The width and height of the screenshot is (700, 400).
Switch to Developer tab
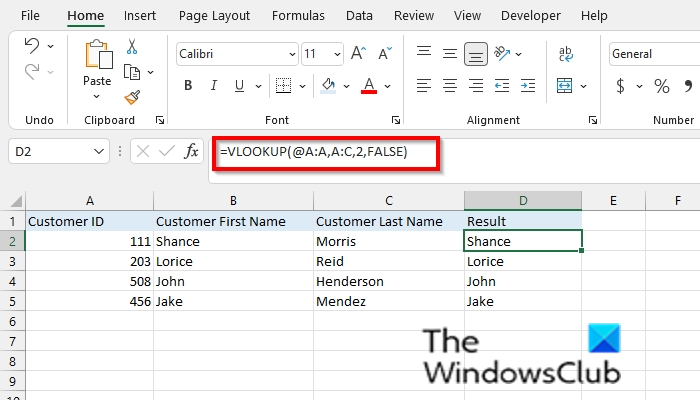(530, 16)
